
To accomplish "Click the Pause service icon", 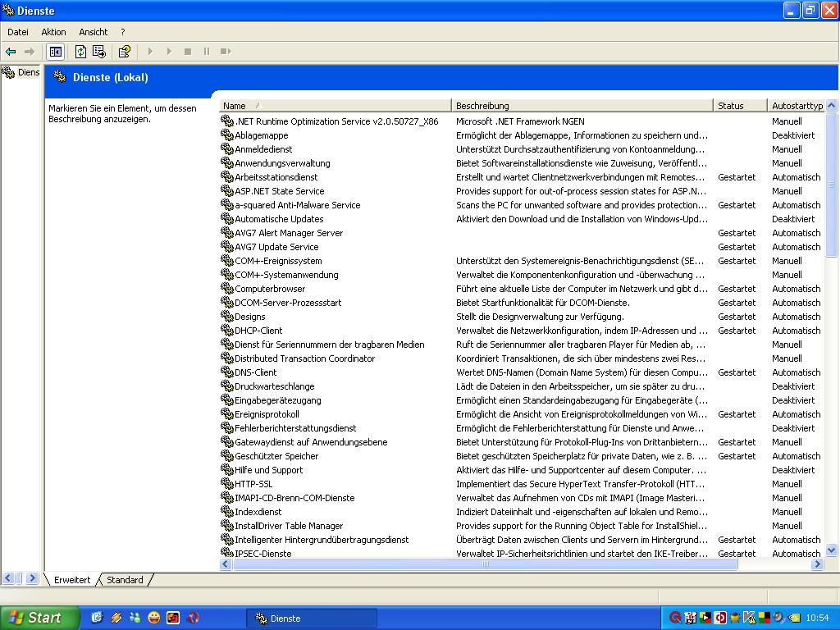I will (206, 52).
